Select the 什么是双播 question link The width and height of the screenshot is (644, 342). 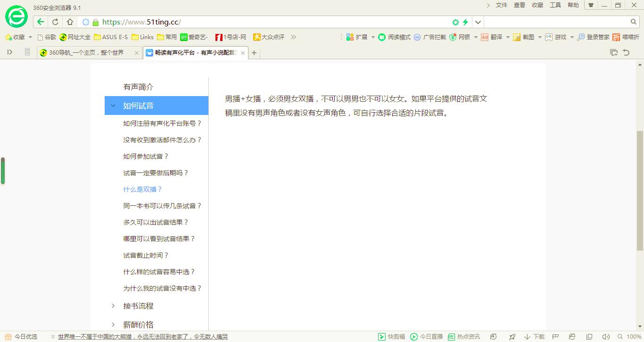pyautogui.click(x=143, y=189)
